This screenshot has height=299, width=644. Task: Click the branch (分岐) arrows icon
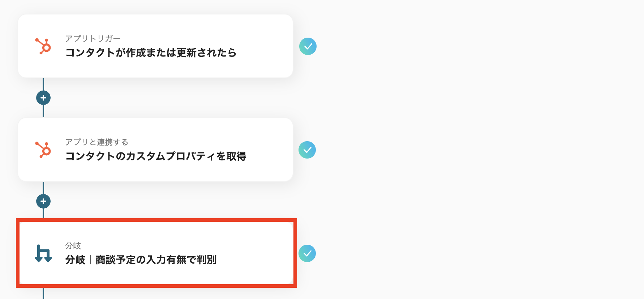[43, 253]
